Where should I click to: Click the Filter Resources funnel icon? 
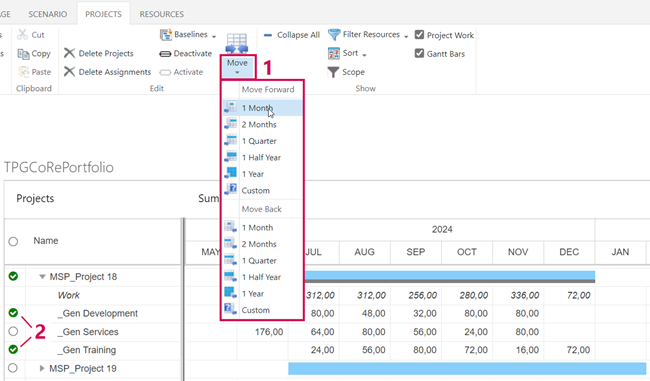click(x=334, y=35)
